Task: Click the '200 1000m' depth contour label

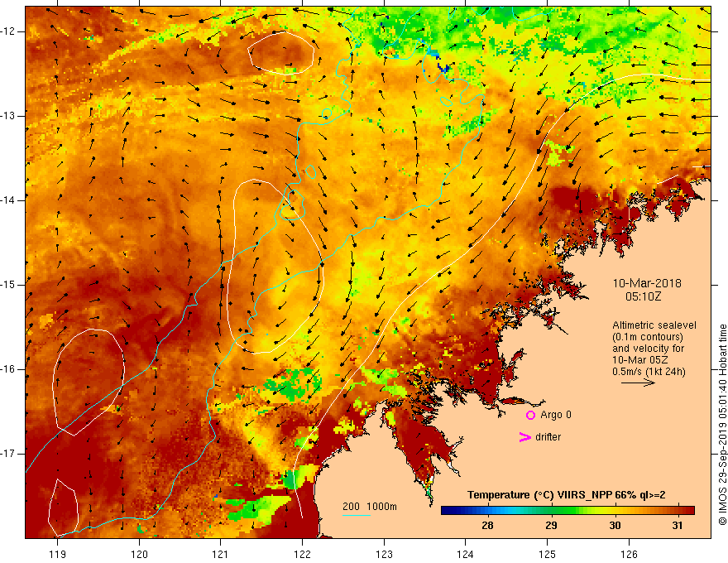Action: point(370,507)
